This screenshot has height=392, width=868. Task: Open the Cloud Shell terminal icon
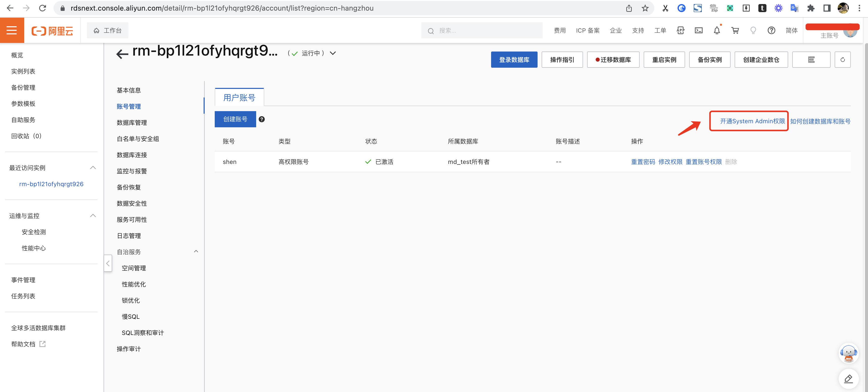pos(698,31)
